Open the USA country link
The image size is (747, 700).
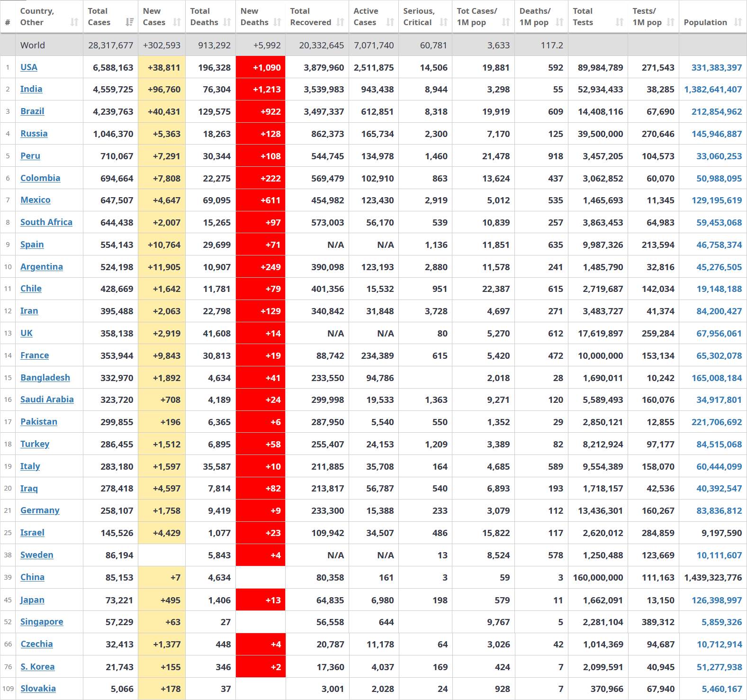coord(29,67)
